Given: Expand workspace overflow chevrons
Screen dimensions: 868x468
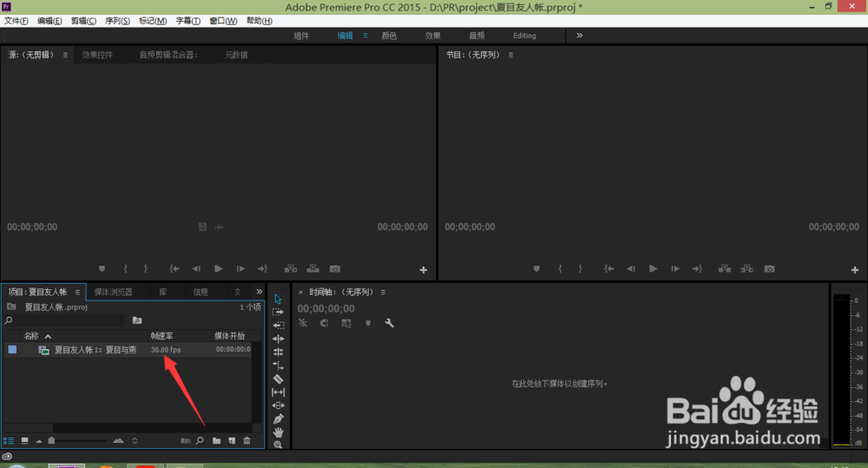Looking at the screenshot, I should point(580,36).
